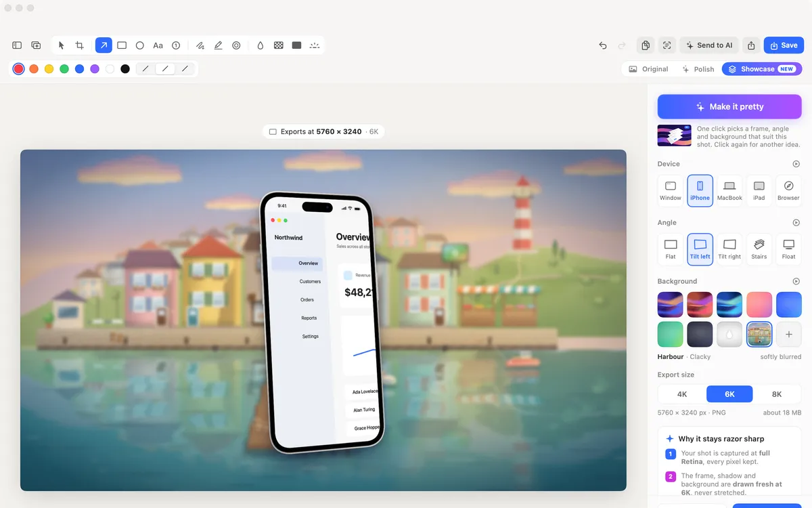Choose the freehand scribble tool
This screenshot has width=812, height=508.
[200, 45]
